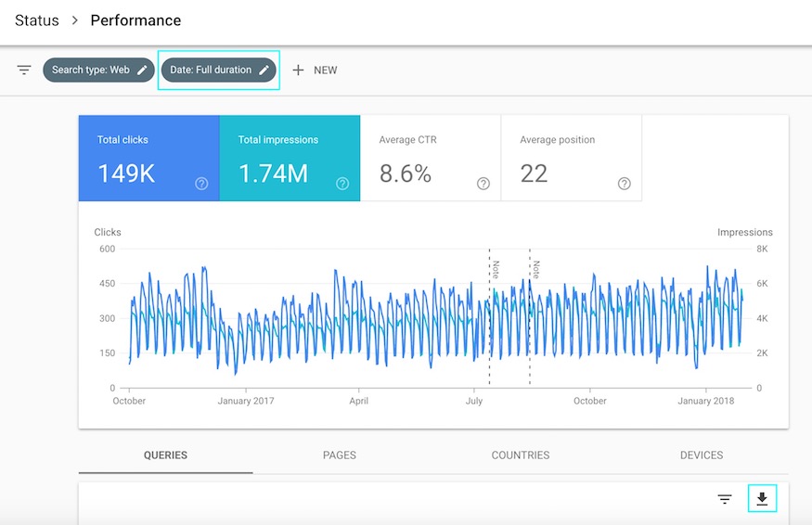Image resolution: width=812 pixels, height=525 pixels.
Task: Open the Date: Full duration filter chip
Action: click(218, 70)
